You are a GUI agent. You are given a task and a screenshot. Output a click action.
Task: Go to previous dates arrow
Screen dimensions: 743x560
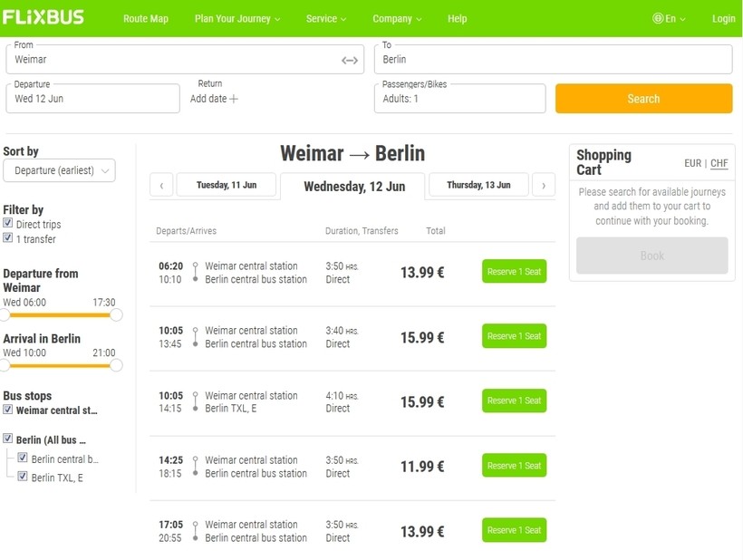(160, 185)
